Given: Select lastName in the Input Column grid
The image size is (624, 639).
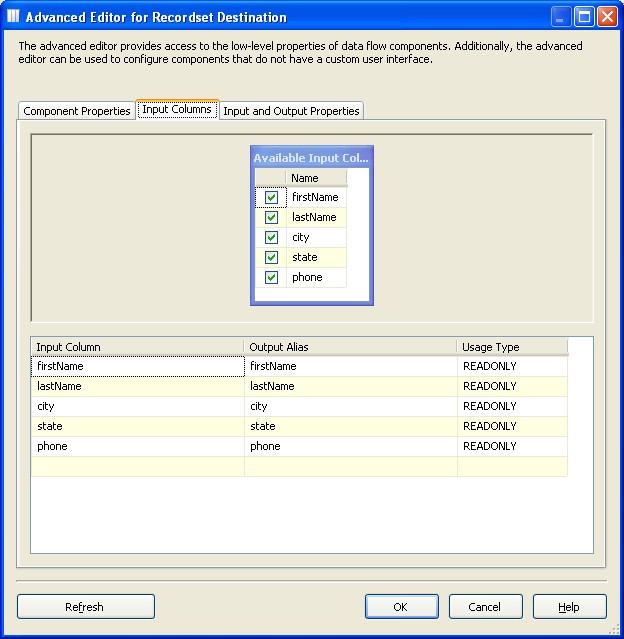Looking at the screenshot, I should 138,386.
